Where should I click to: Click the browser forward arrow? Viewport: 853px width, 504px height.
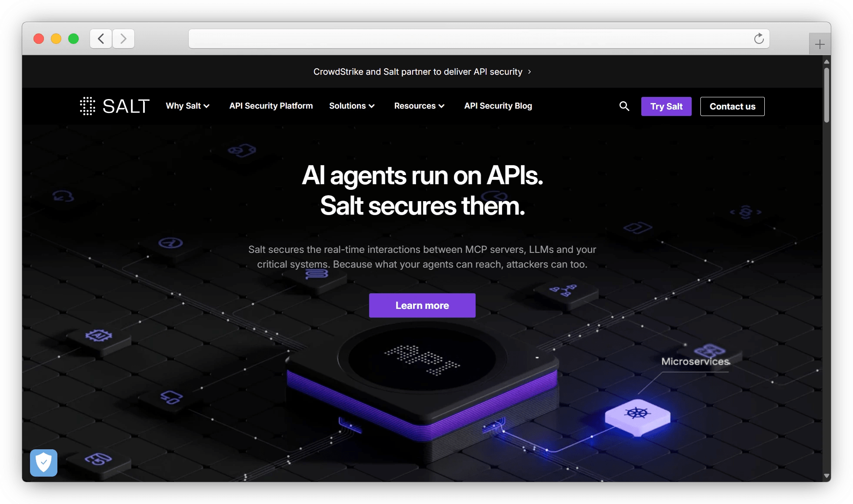tap(123, 39)
